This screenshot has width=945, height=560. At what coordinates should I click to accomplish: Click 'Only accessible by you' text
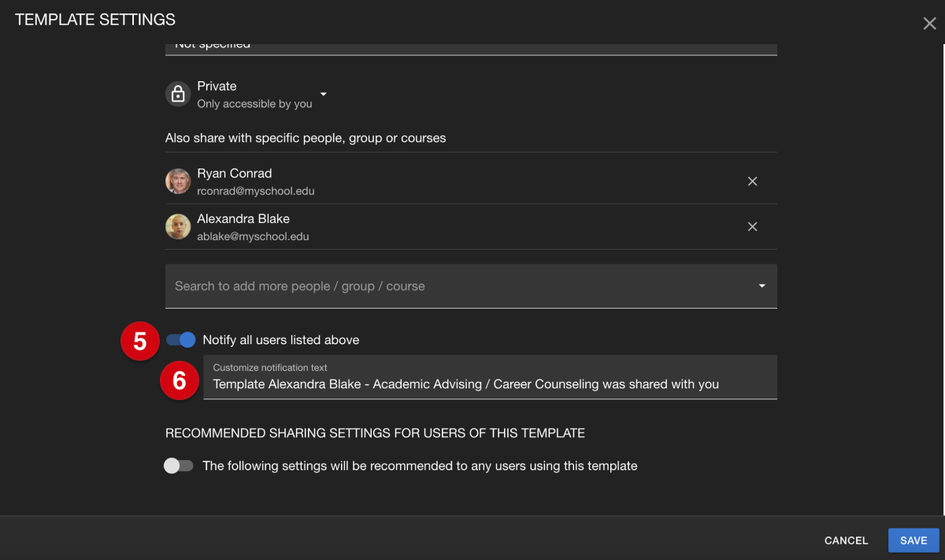click(254, 104)
